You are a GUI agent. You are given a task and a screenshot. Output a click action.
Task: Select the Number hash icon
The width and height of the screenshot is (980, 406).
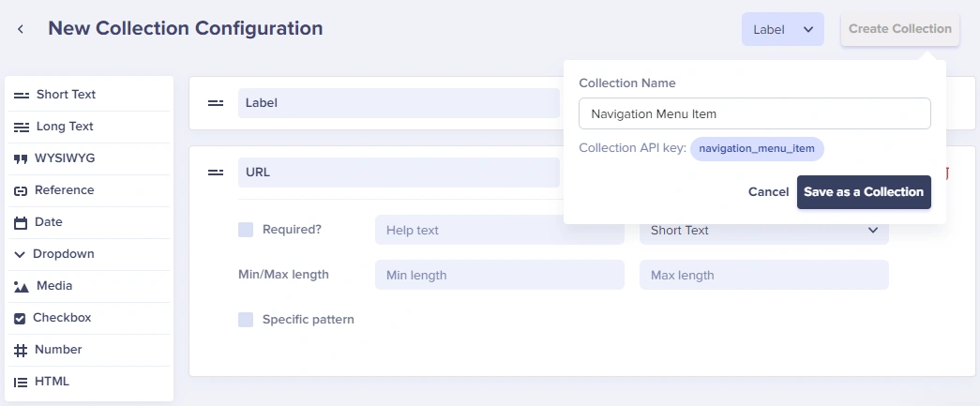pyautogui.click(x=21, y=351)
